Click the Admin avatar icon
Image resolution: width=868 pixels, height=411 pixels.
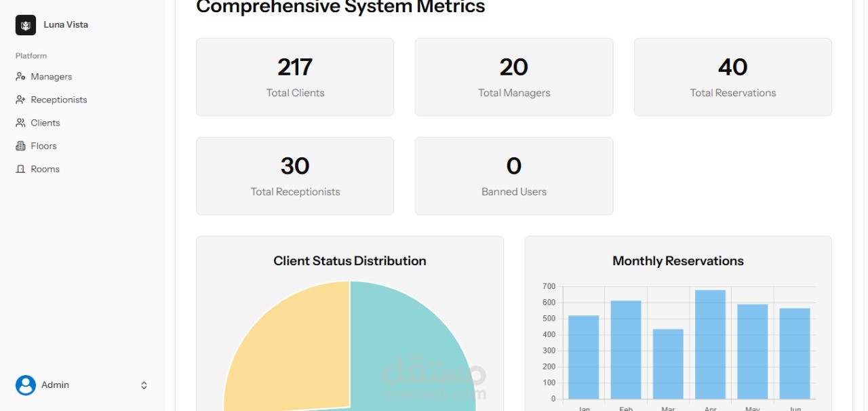[26, 385]
